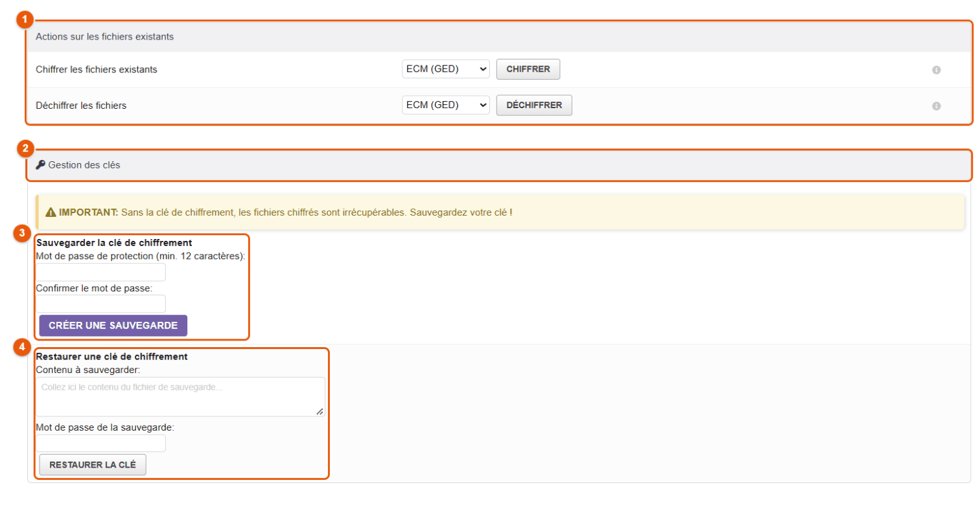
Task: Focus the Mot de passe de protection field
Action: coord(100,273)
